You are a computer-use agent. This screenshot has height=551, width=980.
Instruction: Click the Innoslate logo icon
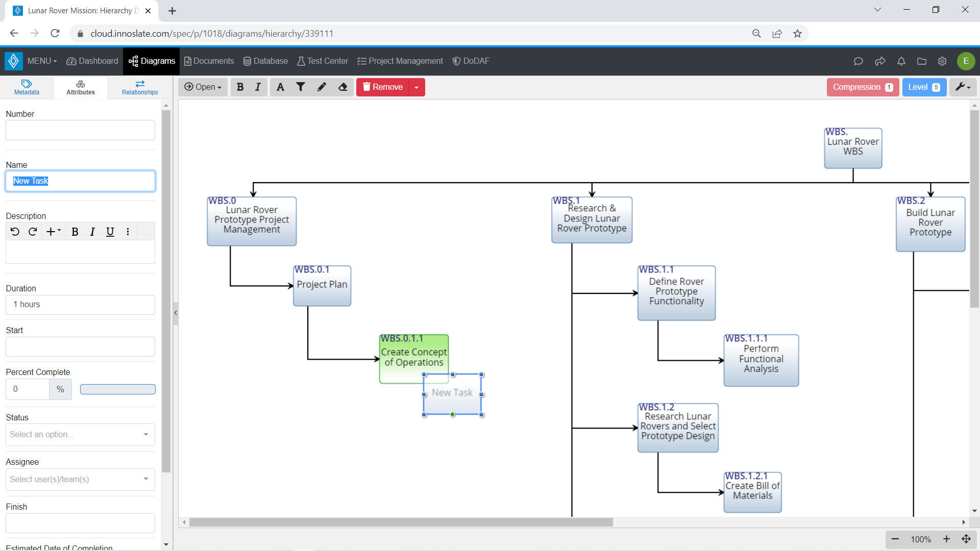14,61
